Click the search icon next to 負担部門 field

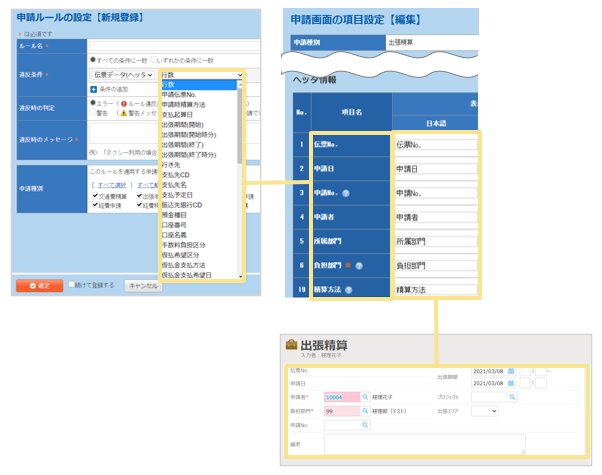(x=365, y=411)
